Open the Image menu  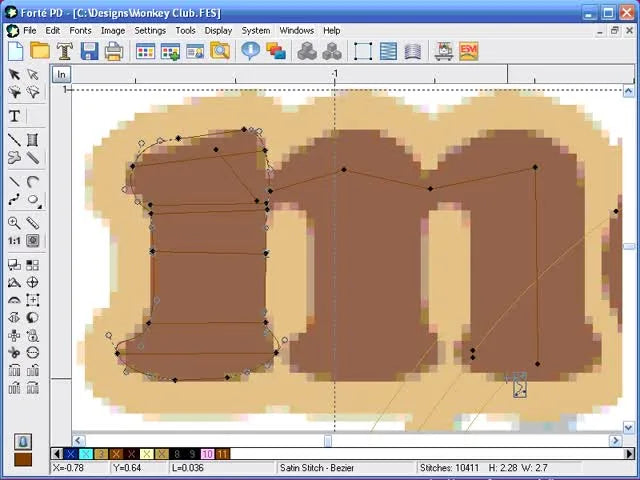(113, 31)
